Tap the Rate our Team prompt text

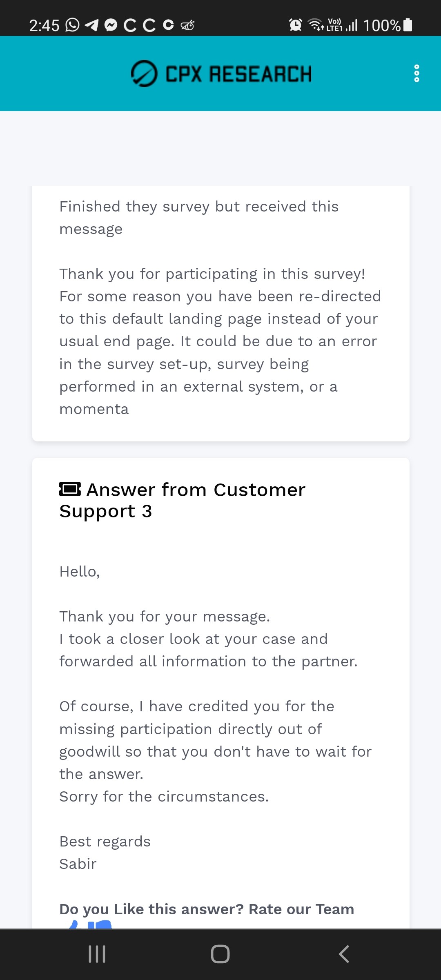(207, 909)
